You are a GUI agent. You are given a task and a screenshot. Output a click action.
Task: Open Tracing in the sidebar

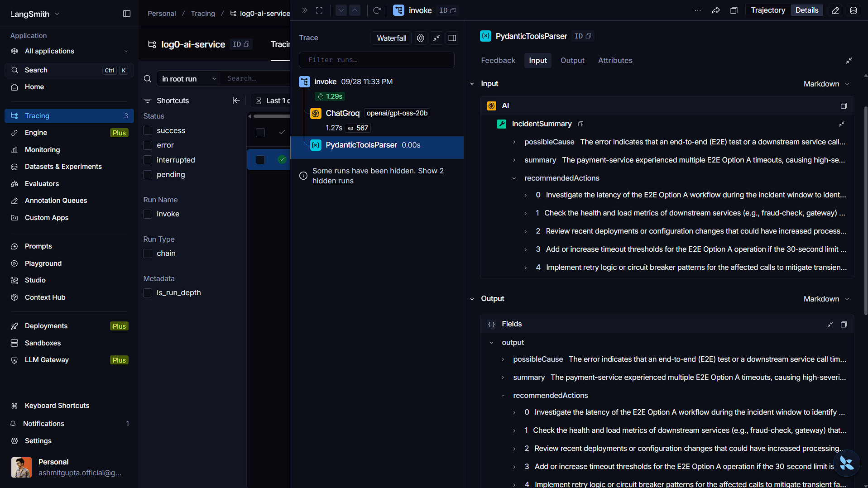click(x=69, y=116)
